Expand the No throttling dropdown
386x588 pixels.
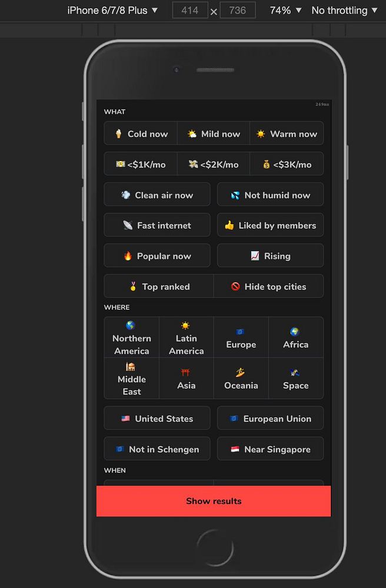click(344, 11)
